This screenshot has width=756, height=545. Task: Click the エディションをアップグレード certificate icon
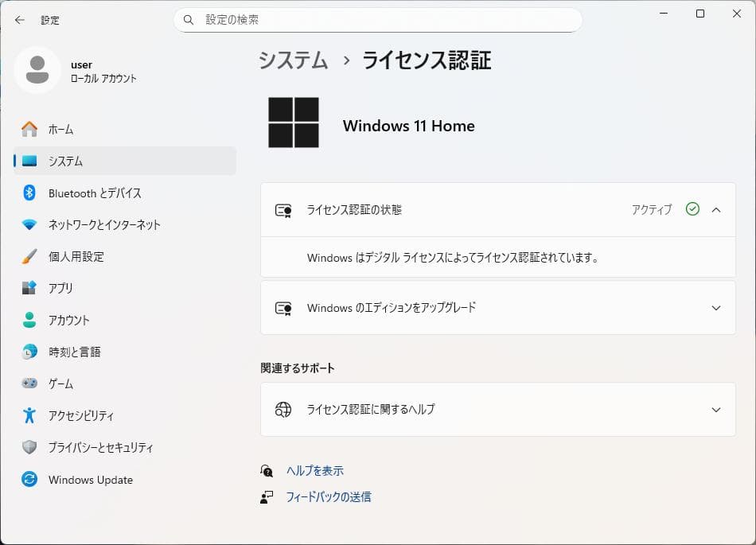coord(283,309)
